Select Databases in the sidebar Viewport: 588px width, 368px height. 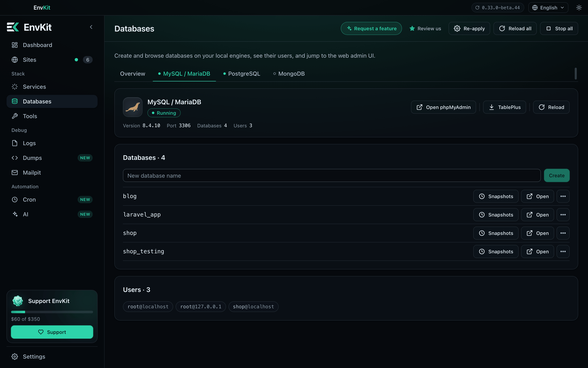pyautogui.click(x=52, y=101)
